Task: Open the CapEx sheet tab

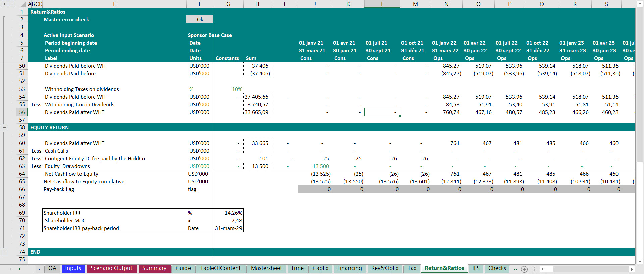Action: [320, 268]
